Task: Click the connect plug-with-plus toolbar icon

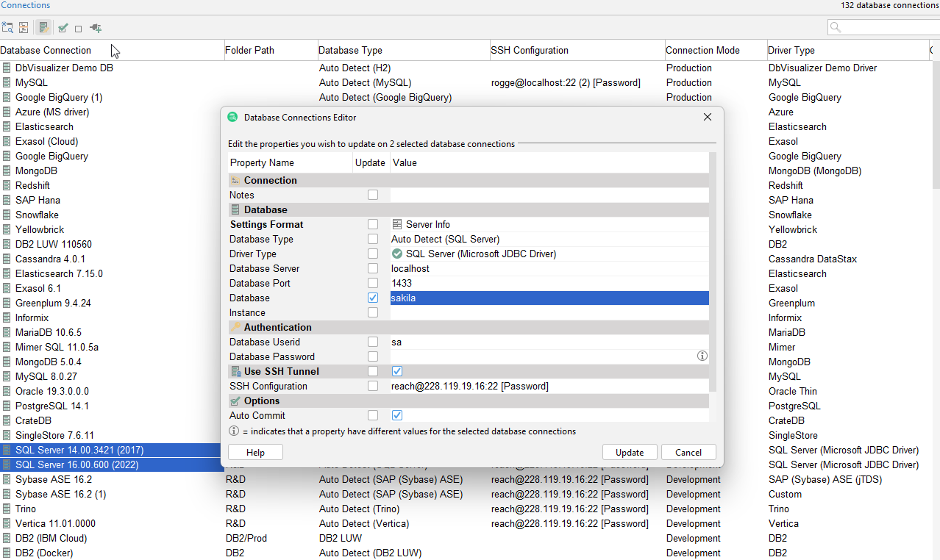Action: 95,28
